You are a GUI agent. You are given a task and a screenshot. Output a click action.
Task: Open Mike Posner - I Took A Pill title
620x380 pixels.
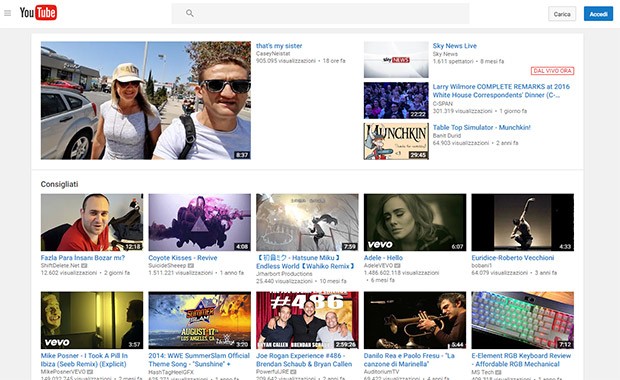click(84, 360)
